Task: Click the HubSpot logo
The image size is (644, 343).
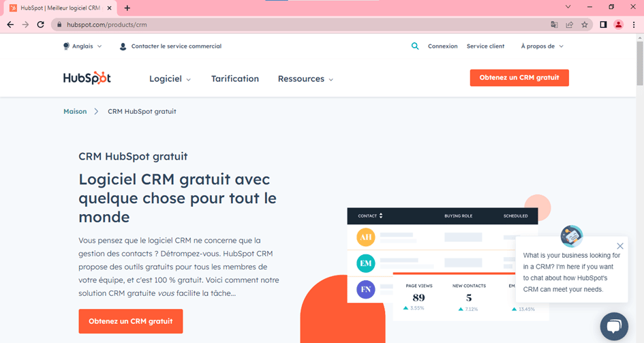Action: click(87, 78)
